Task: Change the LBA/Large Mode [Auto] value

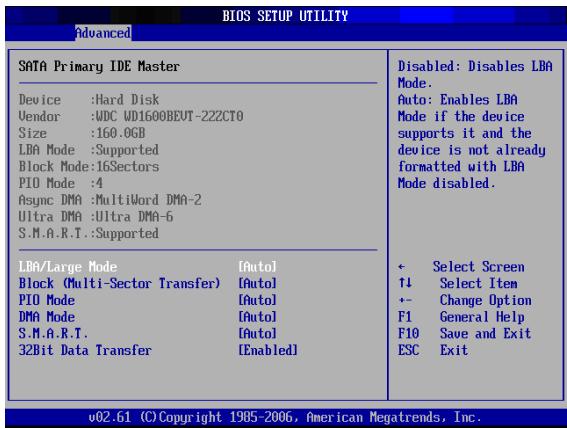Action: coord(257,267)
